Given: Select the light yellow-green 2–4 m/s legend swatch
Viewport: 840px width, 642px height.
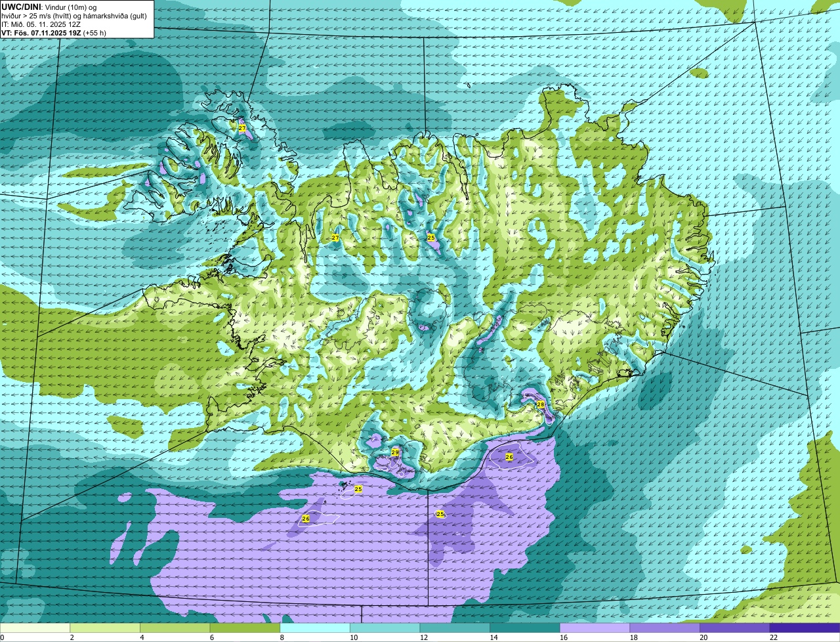Looking at the screenshot, I should [105, 628].
